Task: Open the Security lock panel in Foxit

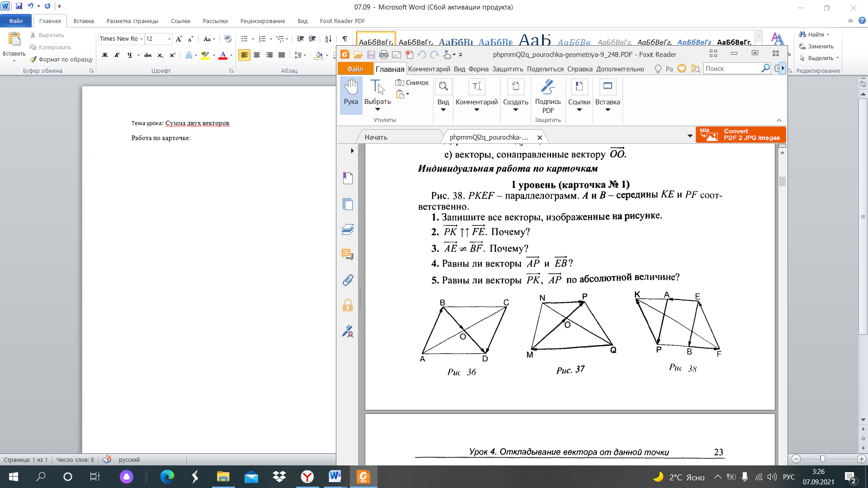Action: pyautogui.click(x=348, y=305)
